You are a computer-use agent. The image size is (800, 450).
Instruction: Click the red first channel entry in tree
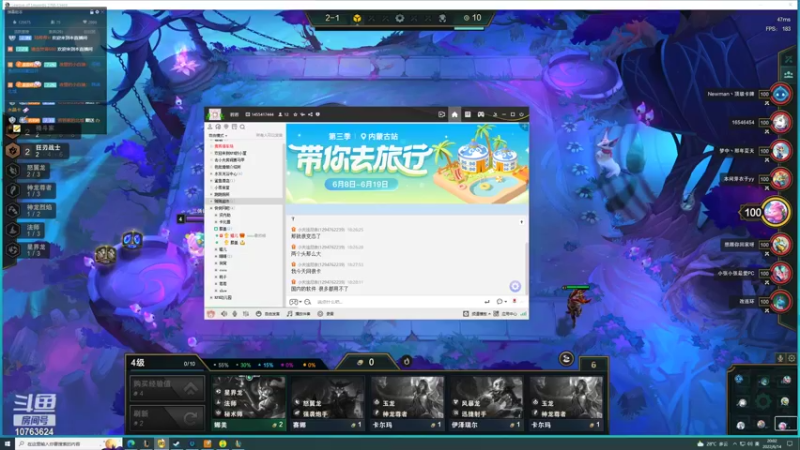click(x=224, y=146)
